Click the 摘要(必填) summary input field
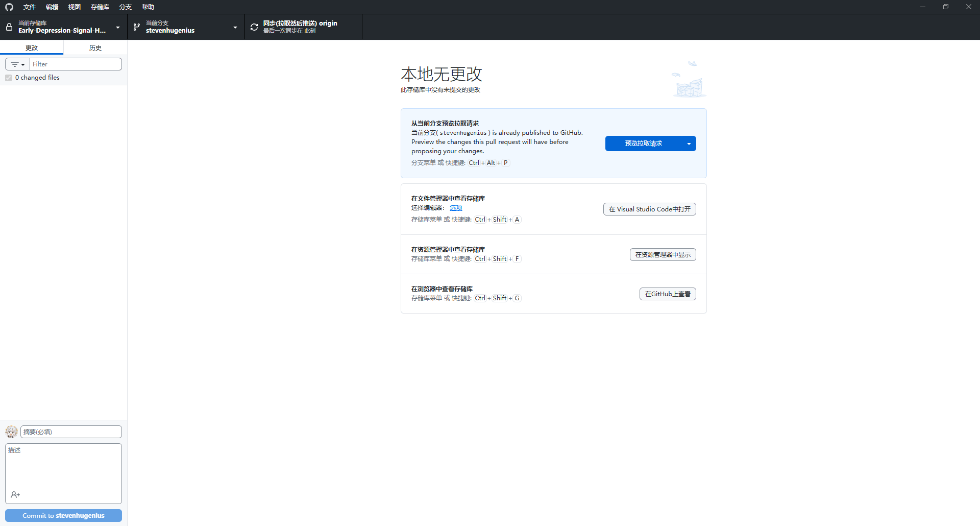 [x=71, y=432]
